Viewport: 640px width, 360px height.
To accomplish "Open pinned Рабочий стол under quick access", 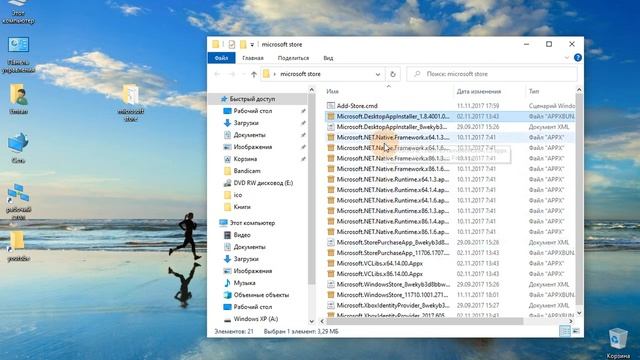I will tap(253, 111).
